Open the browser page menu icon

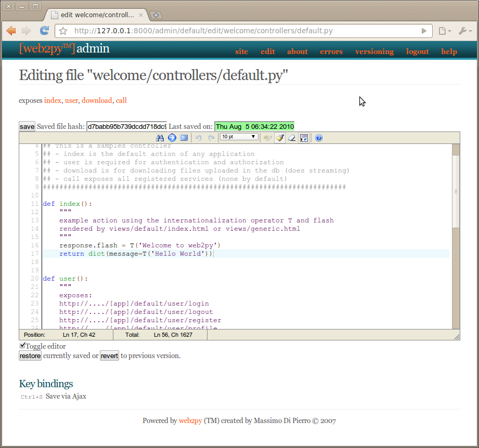445,31
